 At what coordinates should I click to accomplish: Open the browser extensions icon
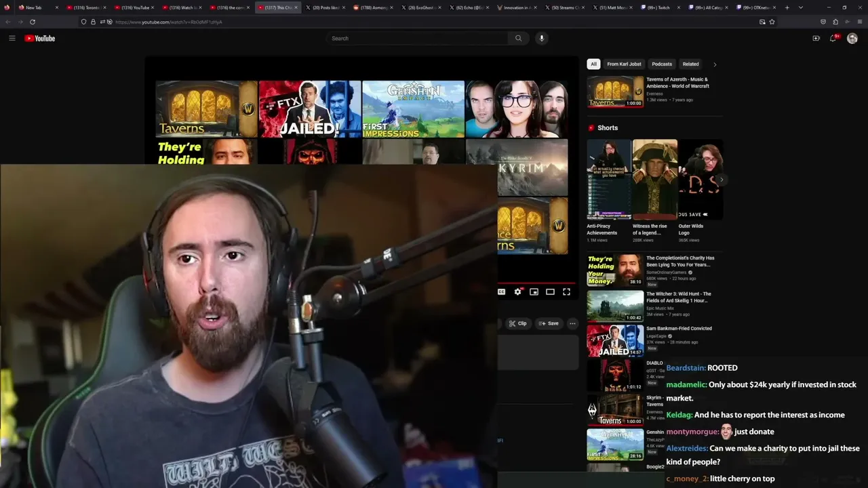tap(835, 22)
